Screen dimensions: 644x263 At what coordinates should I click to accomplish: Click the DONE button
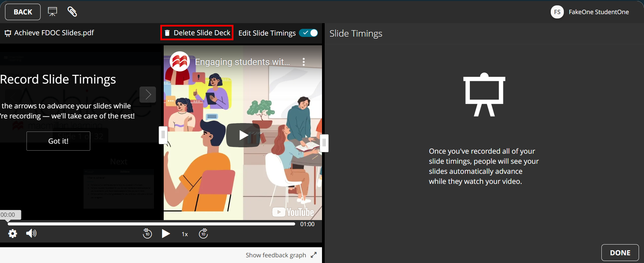pyautogui.click(x=620, y=253)
